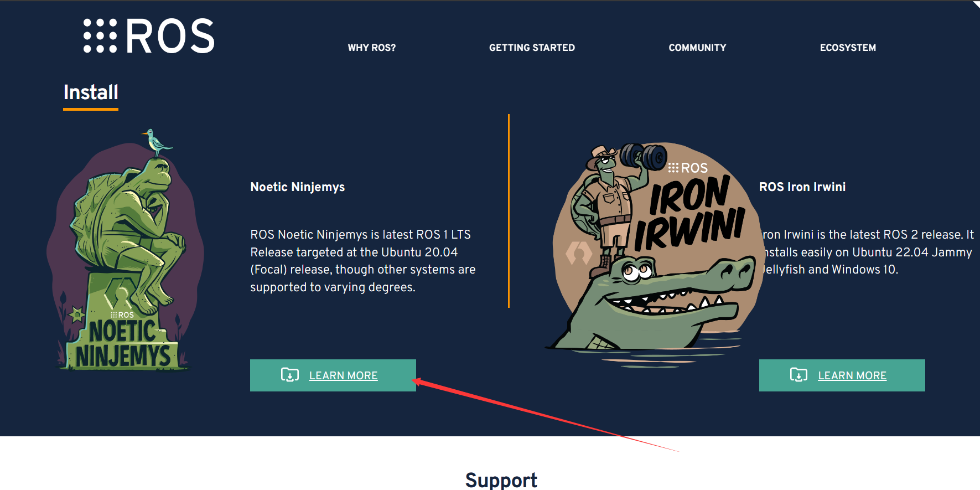The width and height of the screenshot is (980, 490).
Task: Click the dumbbell held by the Iron Irwini turtle
Action: pyautogui.click(x=644, y=156)
